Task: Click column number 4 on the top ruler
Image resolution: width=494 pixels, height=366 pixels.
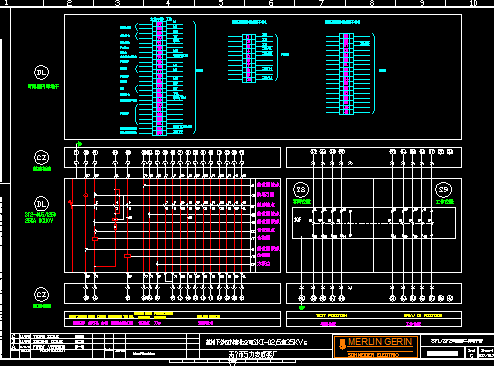Action: [x=168, y=3]
